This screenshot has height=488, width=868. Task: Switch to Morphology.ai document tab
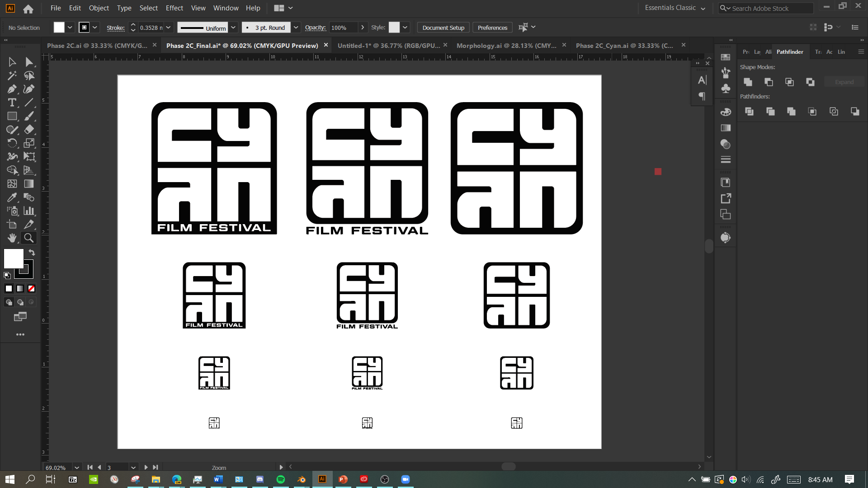pyautogui.click(x=506, y=46)
